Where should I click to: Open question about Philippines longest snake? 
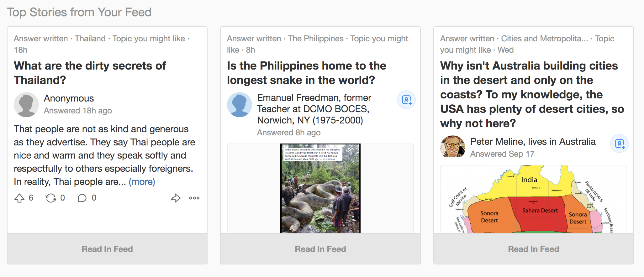307,73
